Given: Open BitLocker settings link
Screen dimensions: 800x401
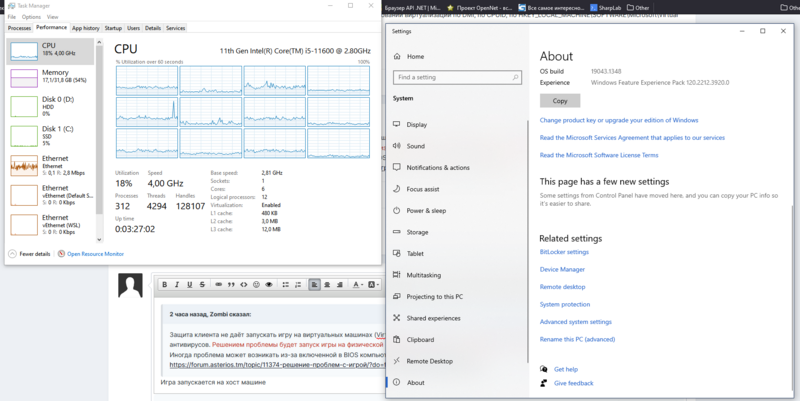Looking at the screenshot, I should 564,252.
